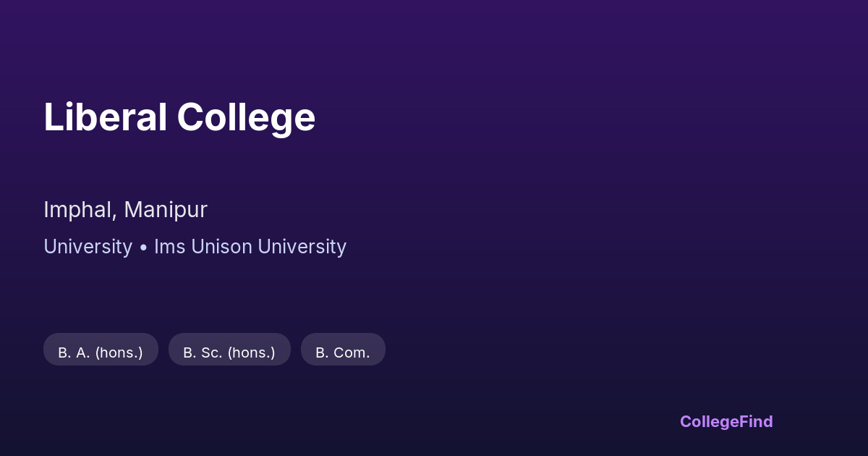Click (hons.) inside the B. A. tag
This screenshot has width=868, height=456.
pos(119,352)
